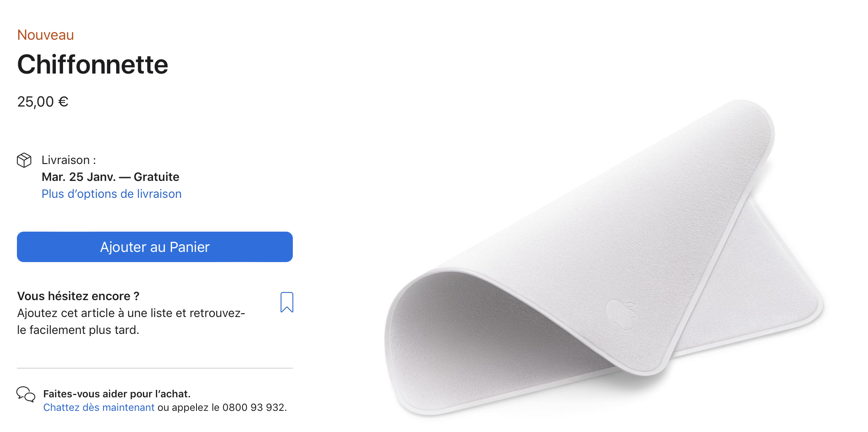
Task: Click the phone number 0800 93 932
Action: (253, 407)
